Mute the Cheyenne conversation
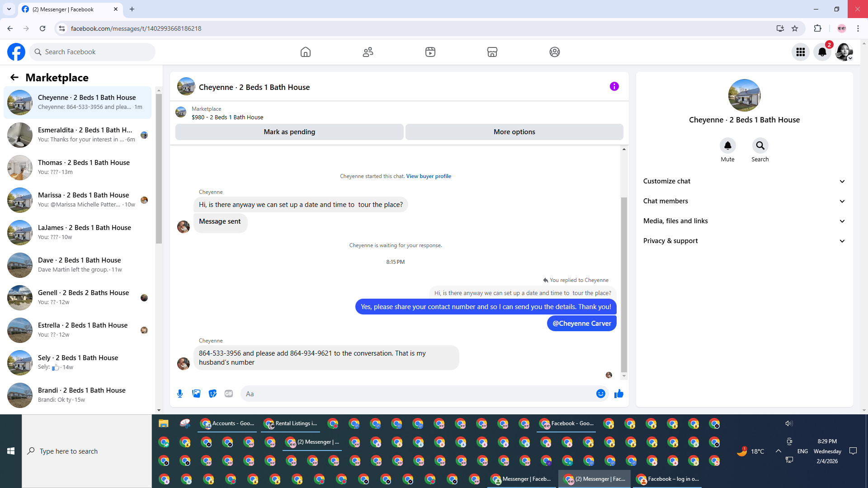 [727, 145]
